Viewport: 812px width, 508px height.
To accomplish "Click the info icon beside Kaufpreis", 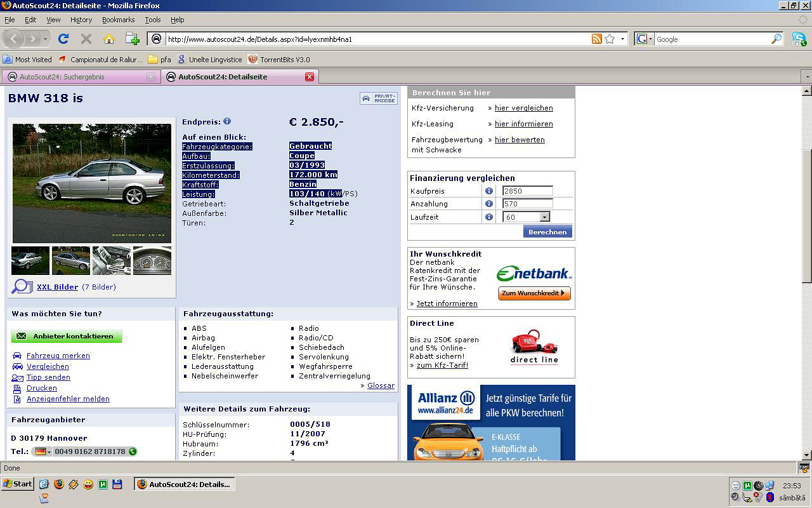I will coord(489,190).
